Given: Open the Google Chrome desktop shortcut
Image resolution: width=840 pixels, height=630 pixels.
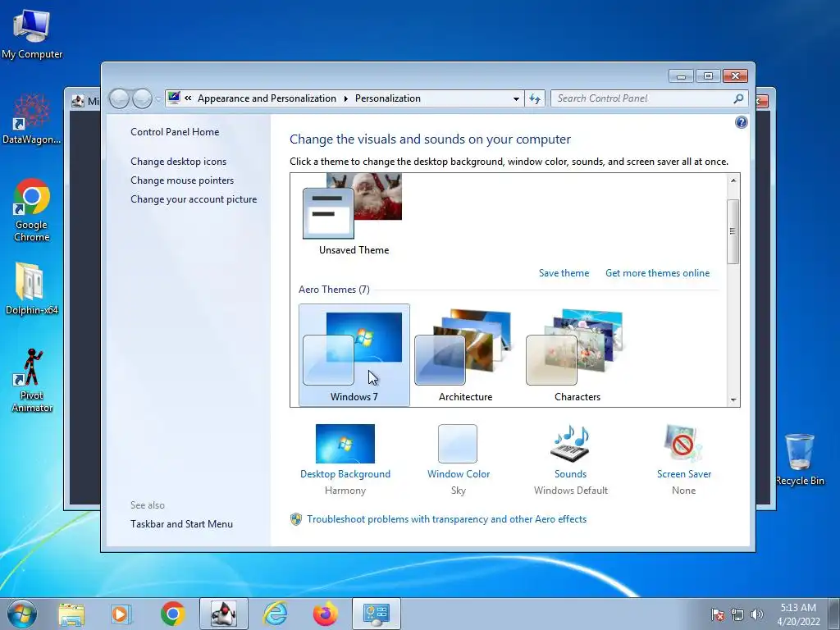Looking at the screenshot, I should click(32, 210).
